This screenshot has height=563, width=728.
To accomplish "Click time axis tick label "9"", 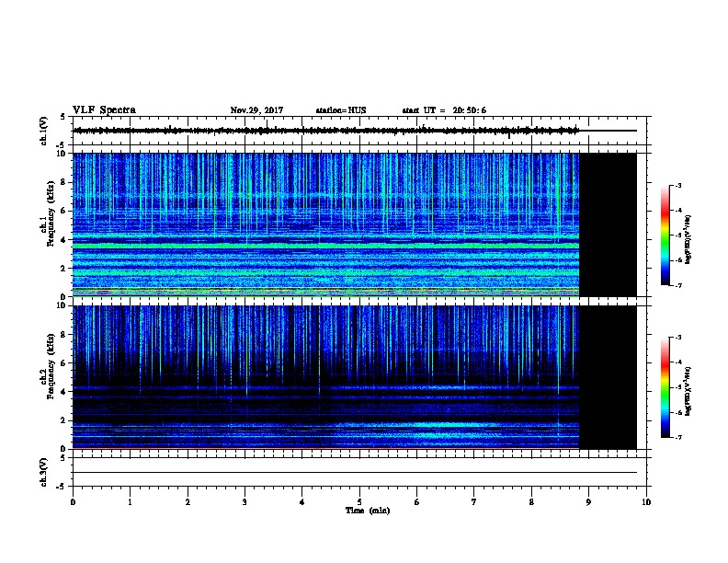I will pyautogui.click(x=588, y=501).
